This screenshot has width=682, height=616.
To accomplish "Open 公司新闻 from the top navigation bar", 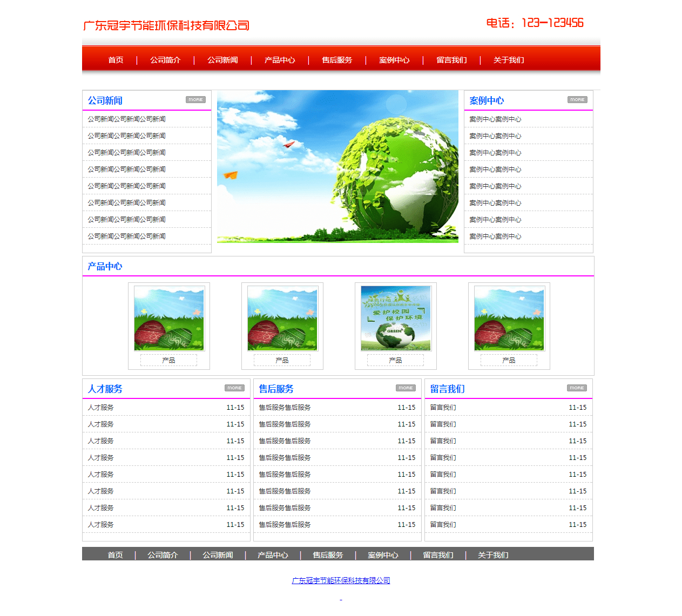I will (x=222, y=60).
